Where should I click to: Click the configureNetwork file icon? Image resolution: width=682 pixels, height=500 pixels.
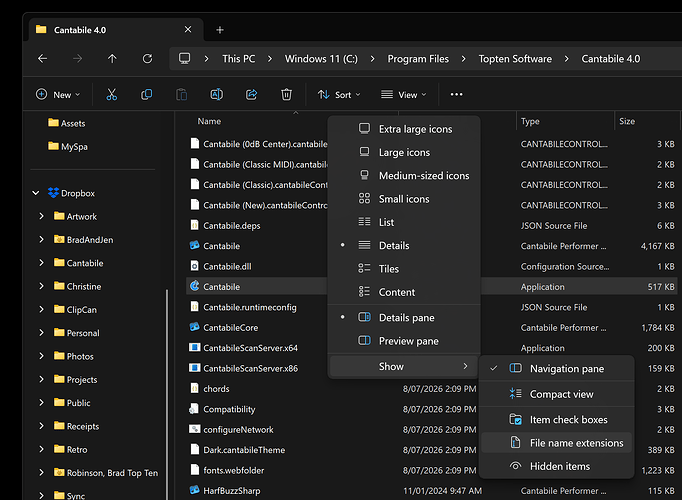194,429
